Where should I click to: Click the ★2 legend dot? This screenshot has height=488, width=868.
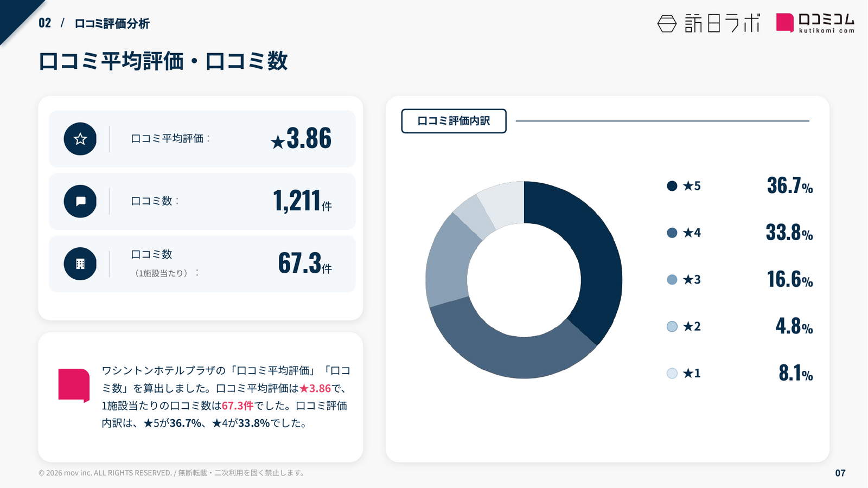click(x=672, y=326)
